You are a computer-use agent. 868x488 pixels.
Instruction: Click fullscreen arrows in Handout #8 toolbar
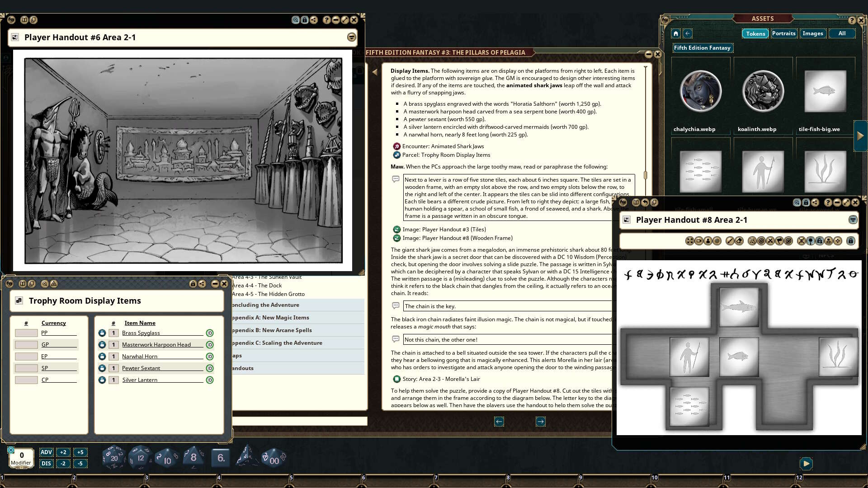click(x=689, y=241)
